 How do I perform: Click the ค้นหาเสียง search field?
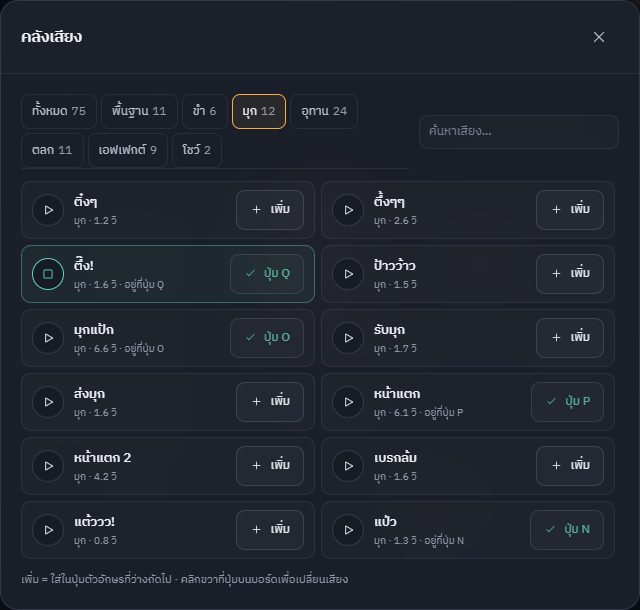click(519, 131)
